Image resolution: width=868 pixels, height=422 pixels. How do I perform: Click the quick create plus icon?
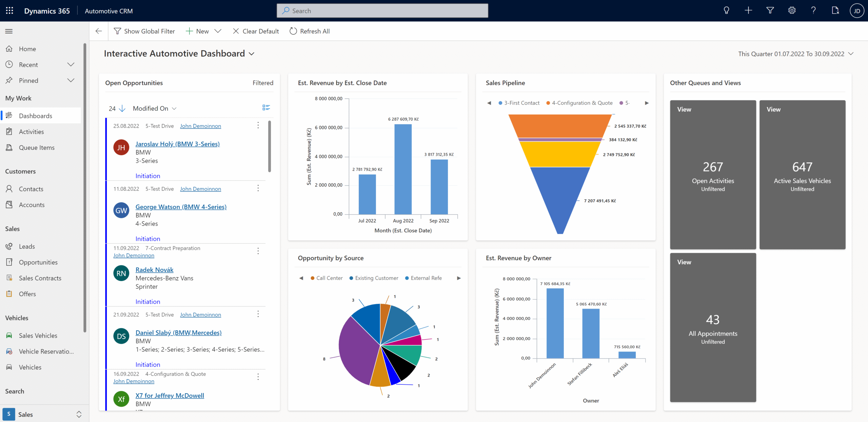[748, 11]
